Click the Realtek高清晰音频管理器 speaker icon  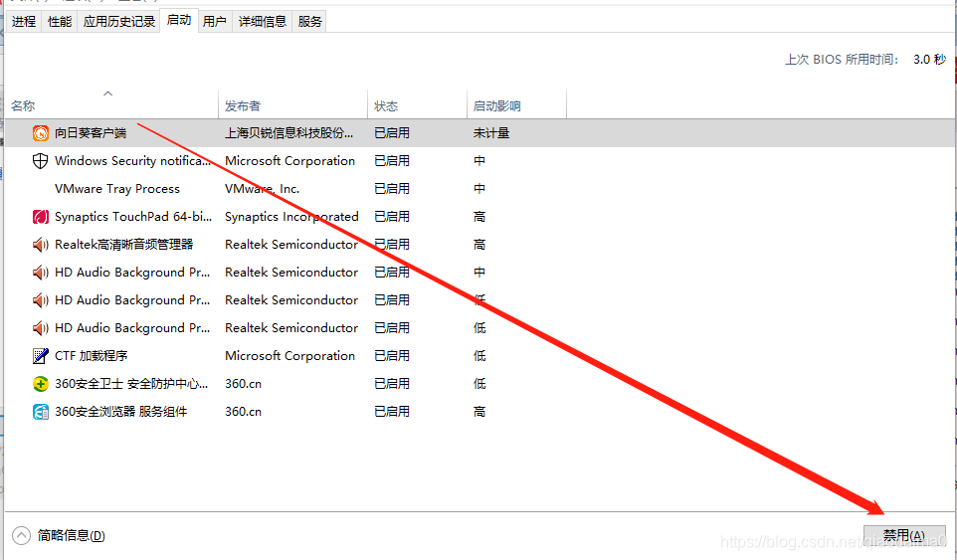pyautogui.click(x=40, y=245)
